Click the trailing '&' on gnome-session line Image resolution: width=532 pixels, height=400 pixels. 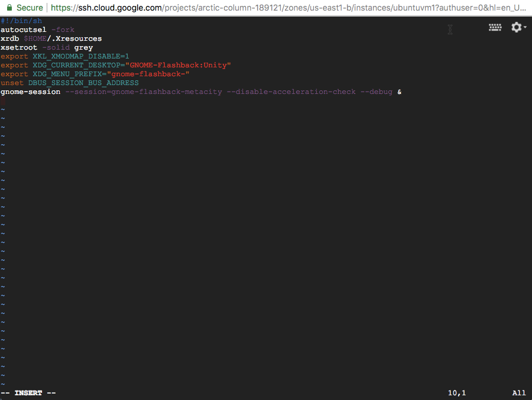click(400, 92)
